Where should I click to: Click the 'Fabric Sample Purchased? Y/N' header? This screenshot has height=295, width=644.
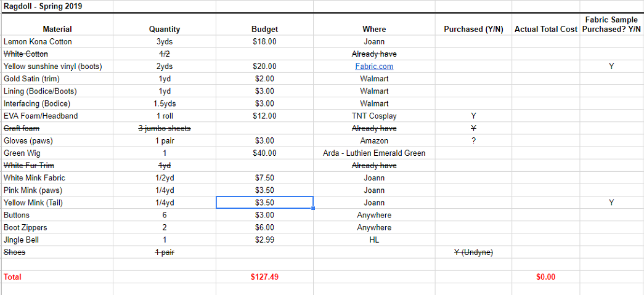coord(611,25)
